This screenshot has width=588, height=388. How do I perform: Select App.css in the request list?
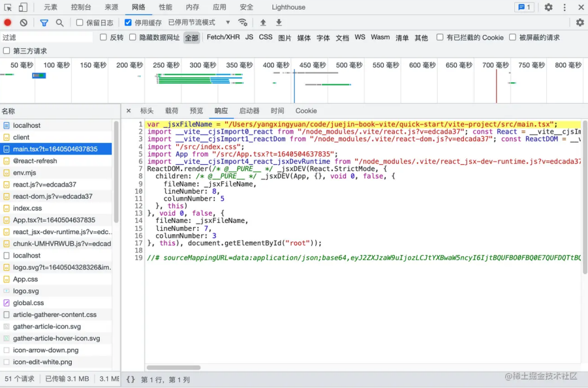click(25, 279)
